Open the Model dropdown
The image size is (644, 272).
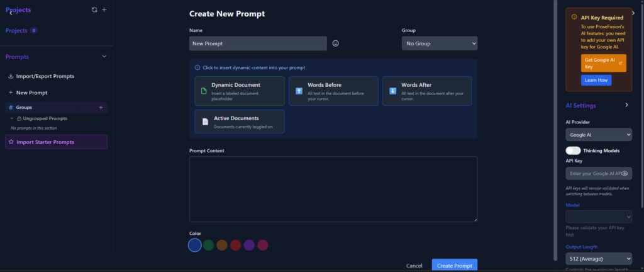click(599, 217)
